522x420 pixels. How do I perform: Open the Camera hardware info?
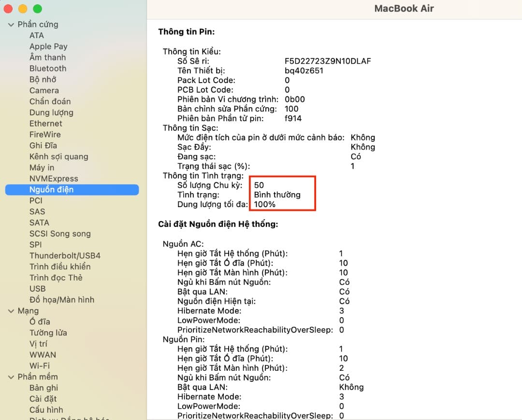click(x=44, y=90)
